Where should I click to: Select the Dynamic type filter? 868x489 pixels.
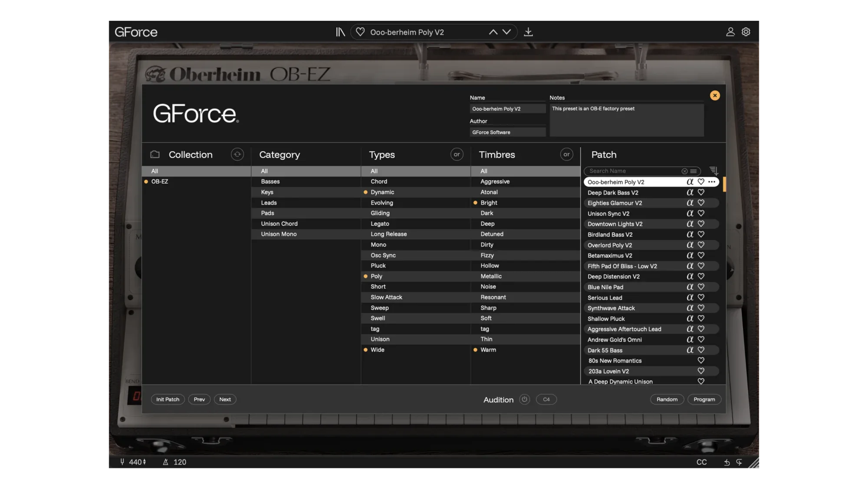click(x=416, y=192)
